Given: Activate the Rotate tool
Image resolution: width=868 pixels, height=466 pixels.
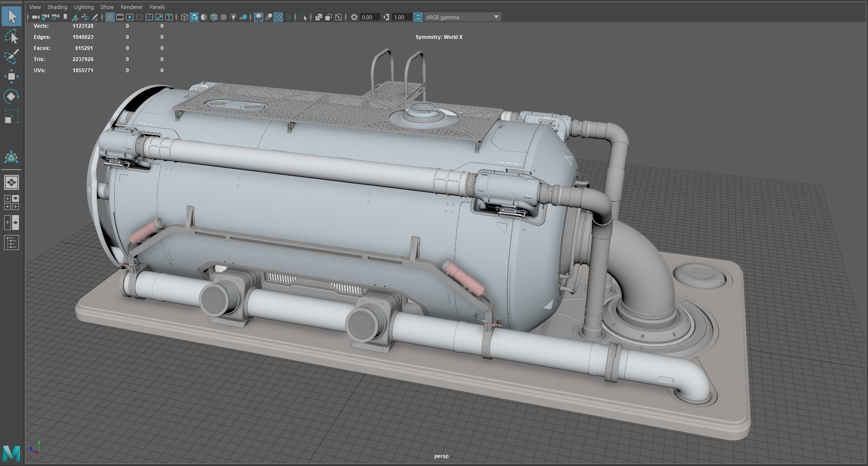Looking at the screenshot, I should (x=12, y=97).
